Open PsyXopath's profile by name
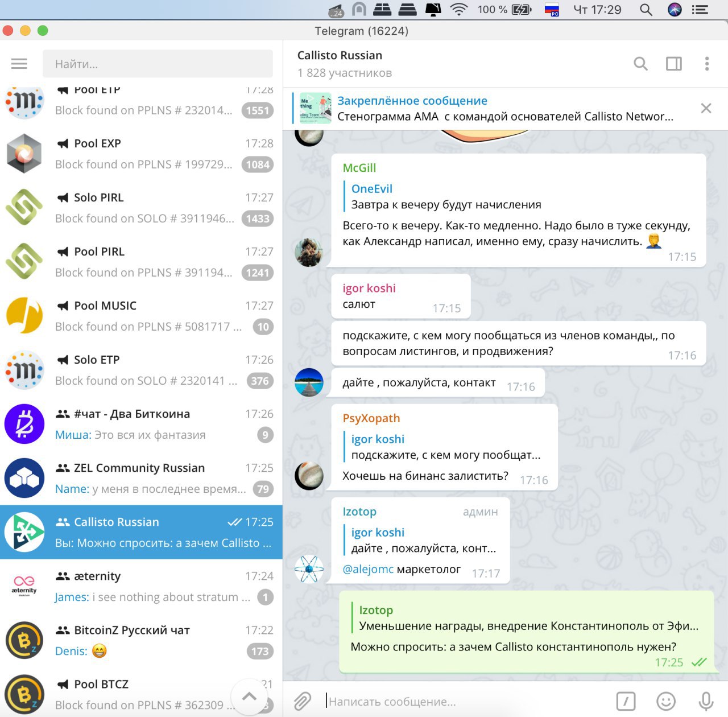728x717 pixels. [371, 418]
